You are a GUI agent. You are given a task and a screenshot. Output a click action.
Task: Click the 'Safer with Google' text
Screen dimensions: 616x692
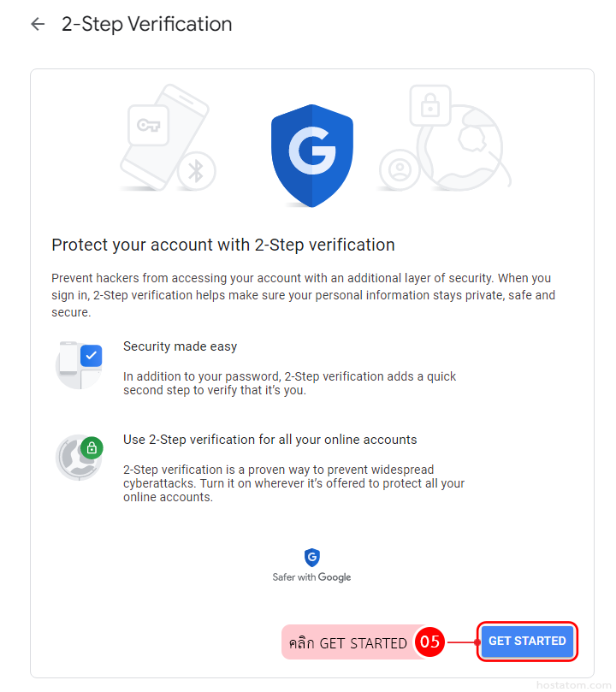click(311, 577)
